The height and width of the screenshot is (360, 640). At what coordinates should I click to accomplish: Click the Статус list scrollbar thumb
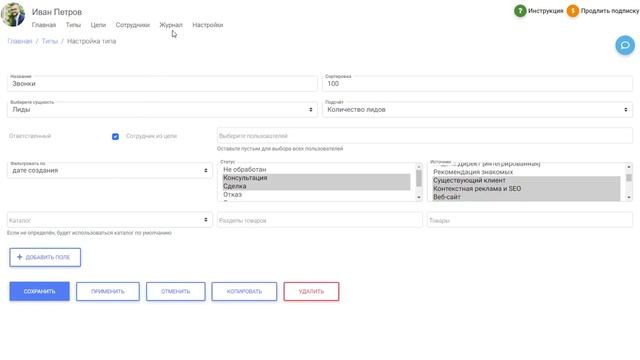click(x=419, y=178)
